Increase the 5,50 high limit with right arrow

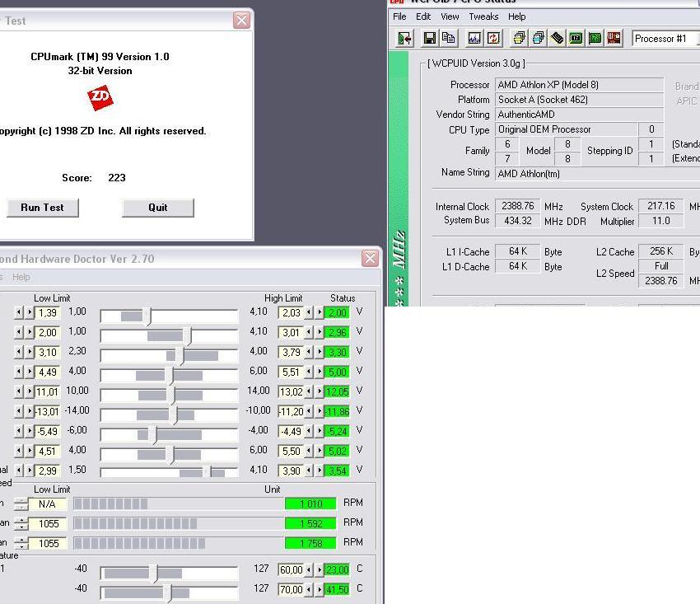(x=320, y=450)
